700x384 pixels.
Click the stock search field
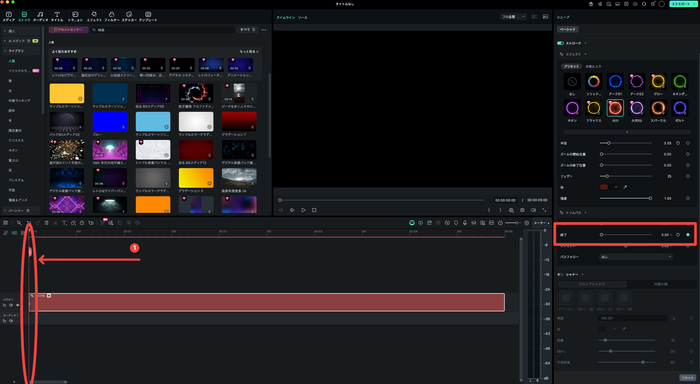tap(163, 30)
